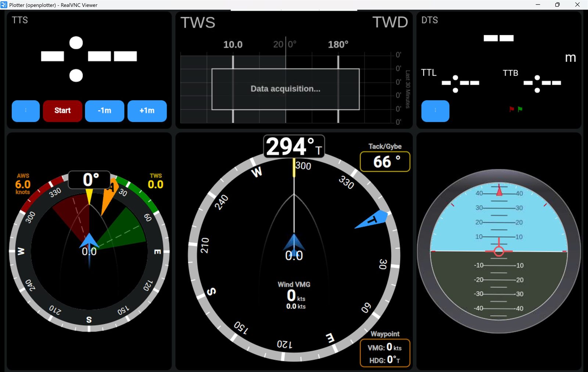Add one minute with +1m button

point(147,111)
